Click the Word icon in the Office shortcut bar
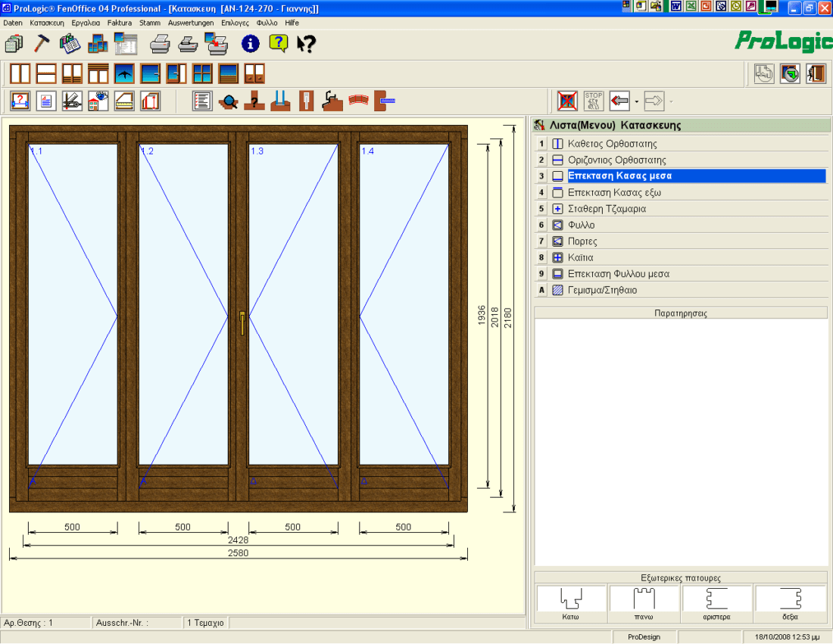 pos(675,6)
